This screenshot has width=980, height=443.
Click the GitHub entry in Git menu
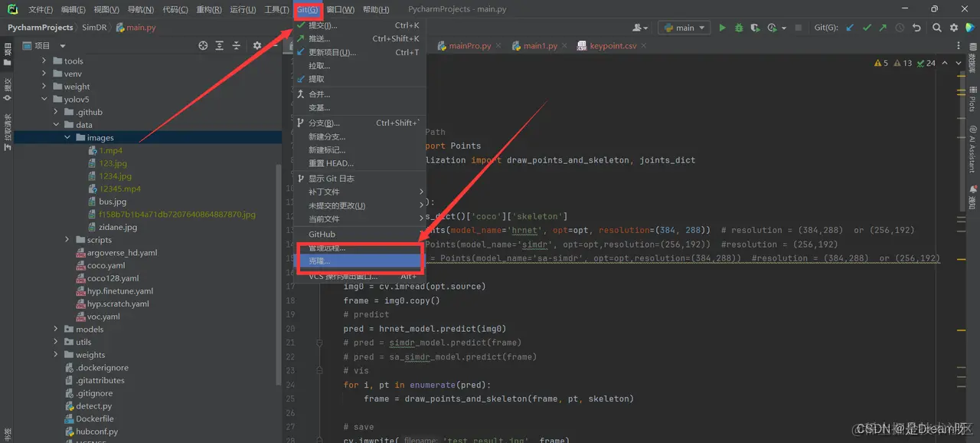click(360, 234)
